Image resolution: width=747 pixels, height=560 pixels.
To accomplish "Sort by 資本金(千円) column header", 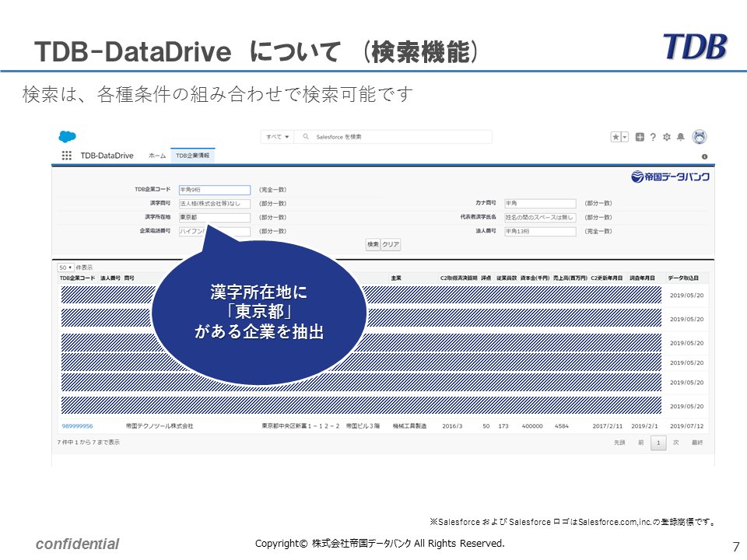I will 535,278.
